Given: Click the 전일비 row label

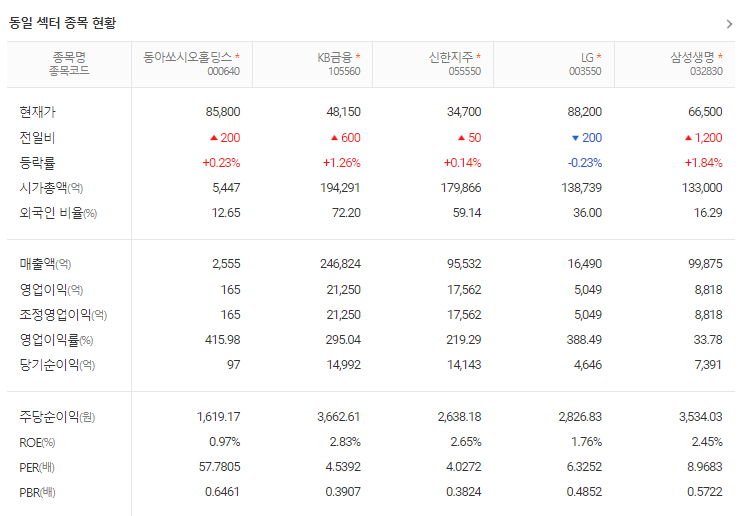Looking at the screenshot, I should point(37,138).
